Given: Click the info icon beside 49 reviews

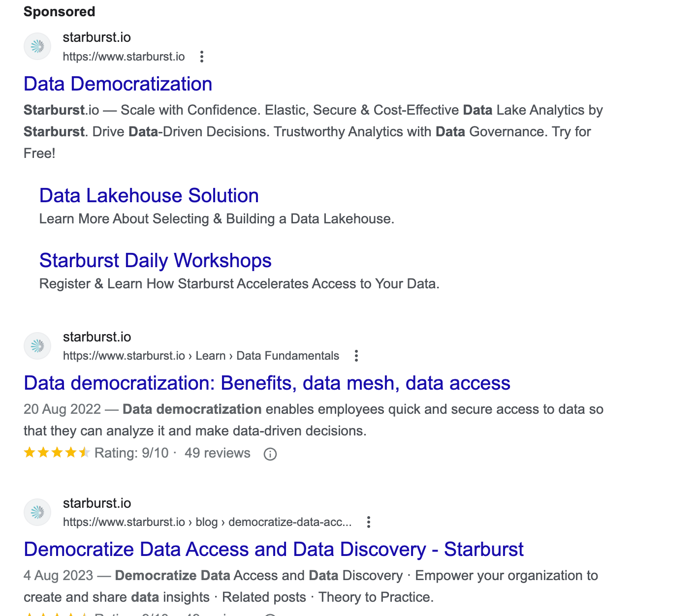Looking at the screenshot, I should coord(270,454).
